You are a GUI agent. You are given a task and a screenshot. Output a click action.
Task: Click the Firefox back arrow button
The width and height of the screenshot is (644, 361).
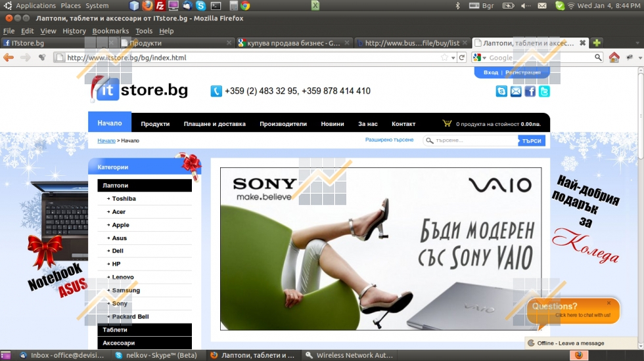point(8,58)
